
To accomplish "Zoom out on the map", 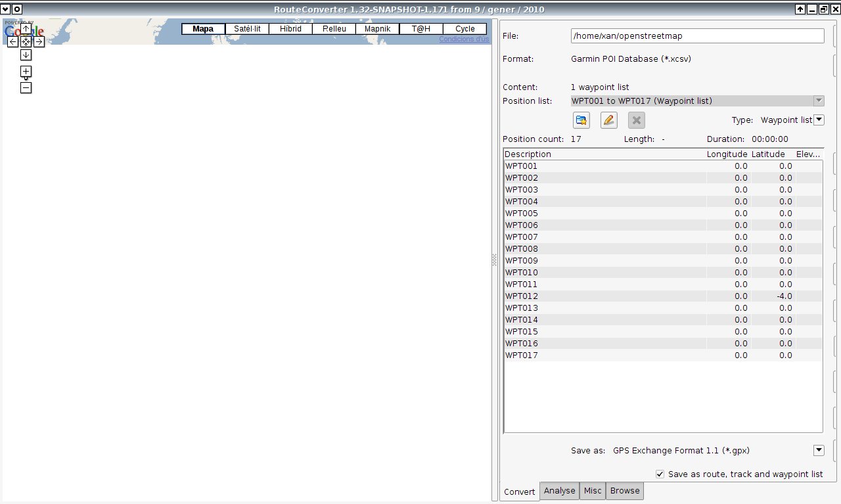I will click(26, 88).
